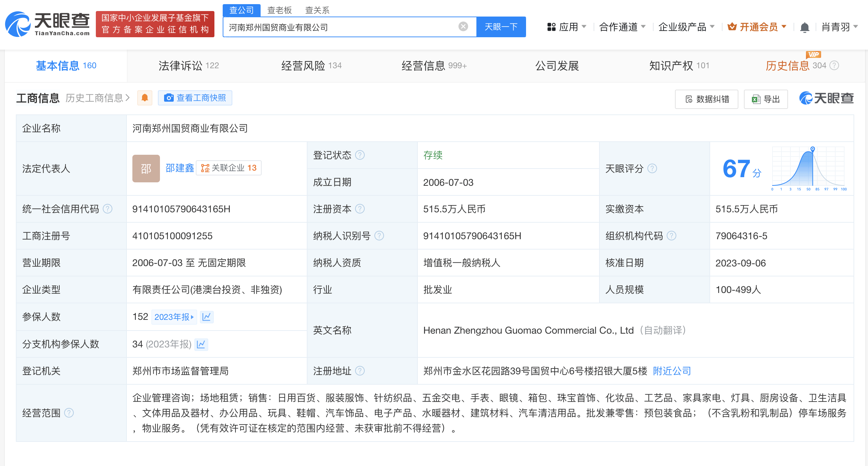Screen dimensions: 868x466
Task: Click the 成立日期 value 2006-07-03
Action: coord(448,182)
